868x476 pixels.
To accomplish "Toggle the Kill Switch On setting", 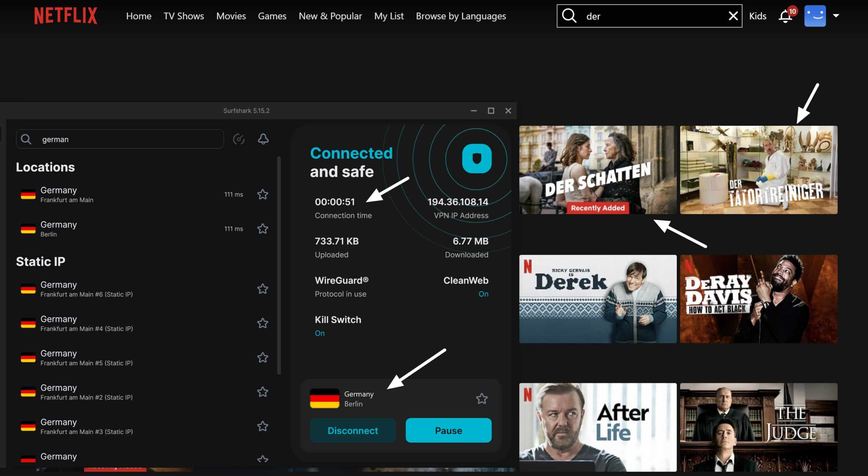I will point(320,333).
